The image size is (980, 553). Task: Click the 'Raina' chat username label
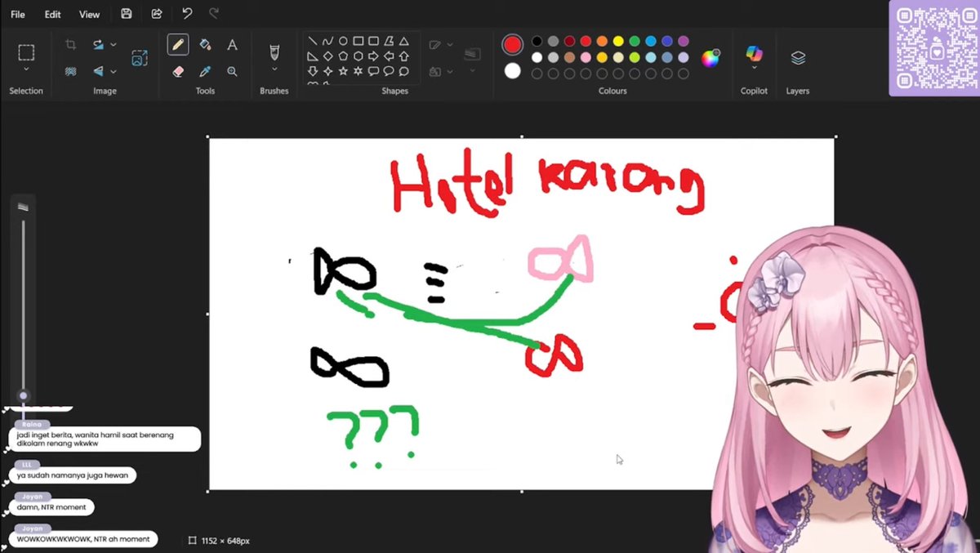pyautogui.click(x=32, y=425)
